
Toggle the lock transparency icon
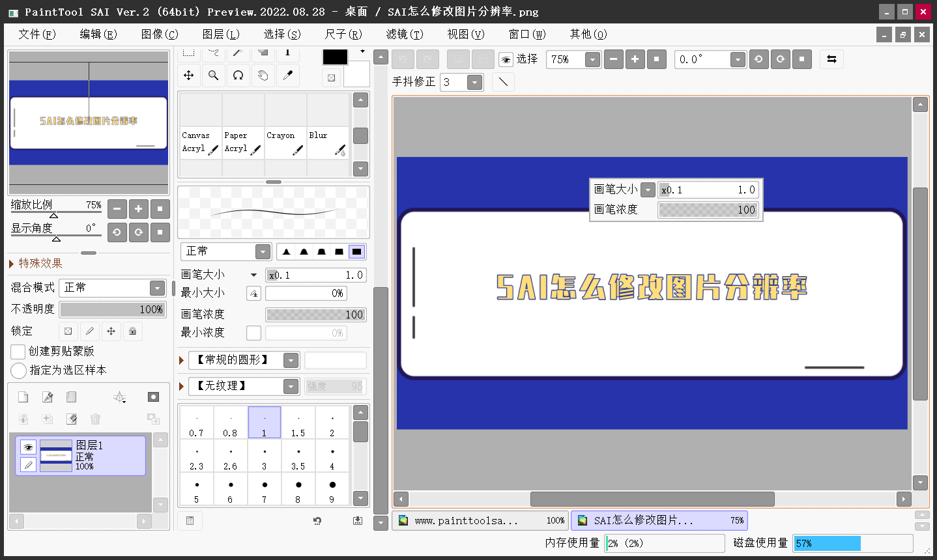pyautogui.click(x=68, y=331)
